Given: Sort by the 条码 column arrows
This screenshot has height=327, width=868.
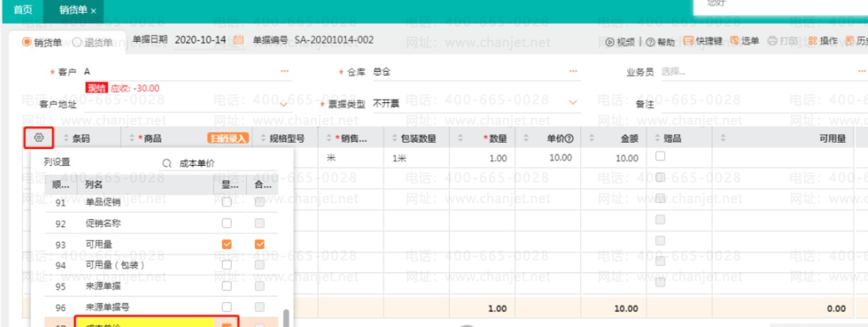Looking at the screenshot, I should point(67,139).
